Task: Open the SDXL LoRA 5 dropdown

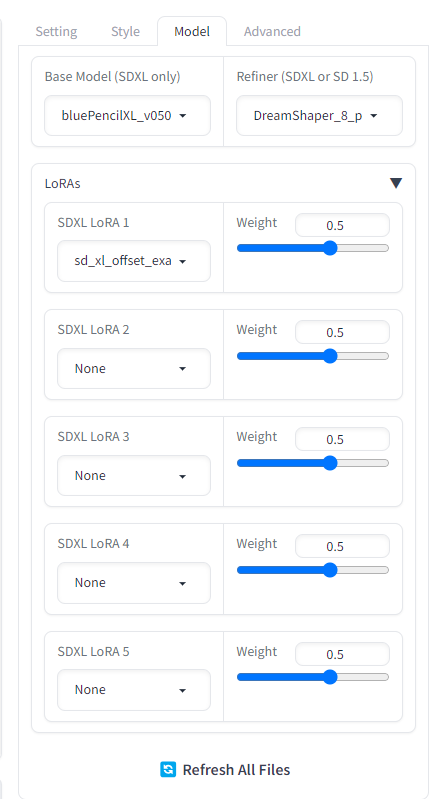Action: 134,690
